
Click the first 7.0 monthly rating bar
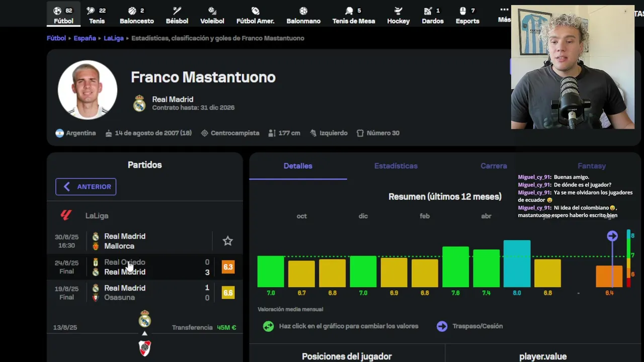(x=271, y=271)
